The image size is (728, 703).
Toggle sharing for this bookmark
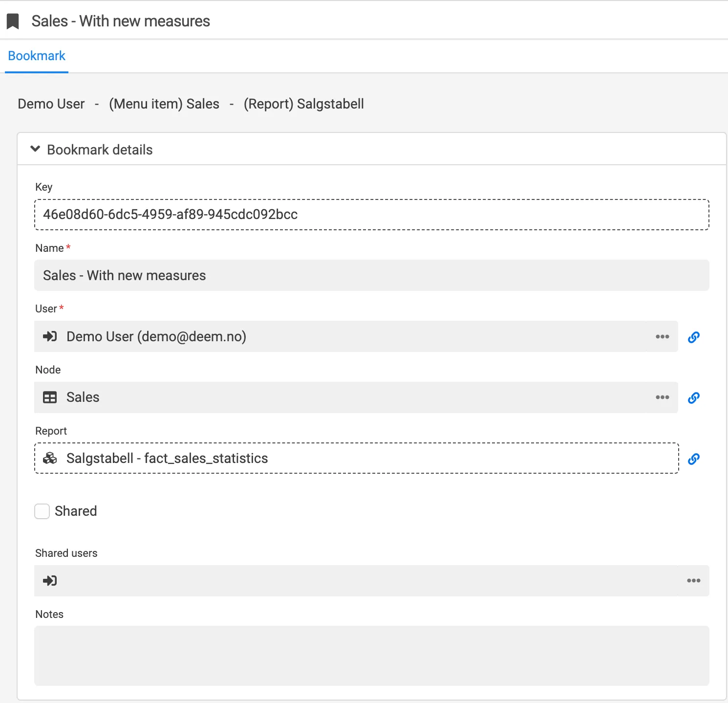42,511
